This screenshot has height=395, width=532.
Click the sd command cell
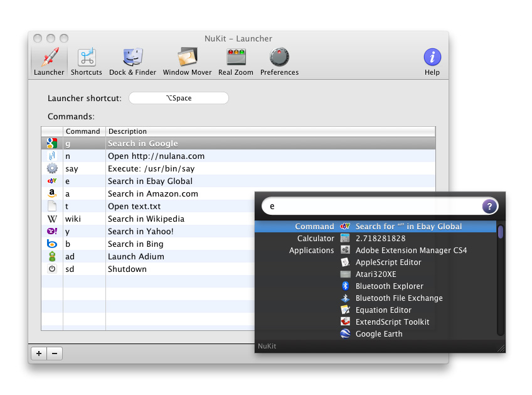coord(84,269)
